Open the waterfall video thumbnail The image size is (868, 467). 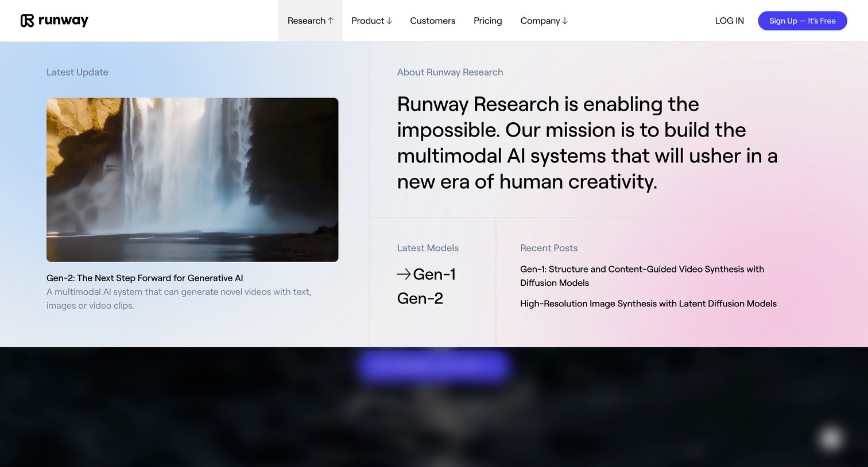[x=192, y=180]
